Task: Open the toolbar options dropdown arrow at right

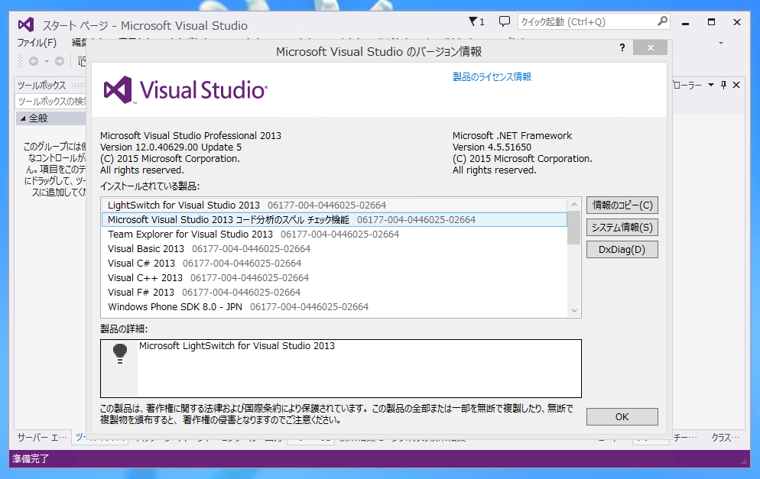Action: point(721,43)
